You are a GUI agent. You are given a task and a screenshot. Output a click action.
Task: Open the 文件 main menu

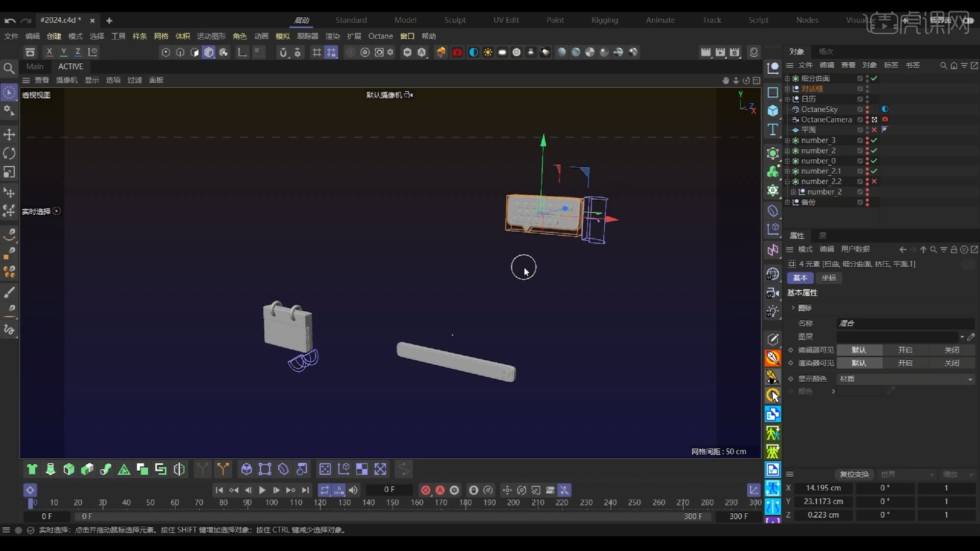point(11,36)
